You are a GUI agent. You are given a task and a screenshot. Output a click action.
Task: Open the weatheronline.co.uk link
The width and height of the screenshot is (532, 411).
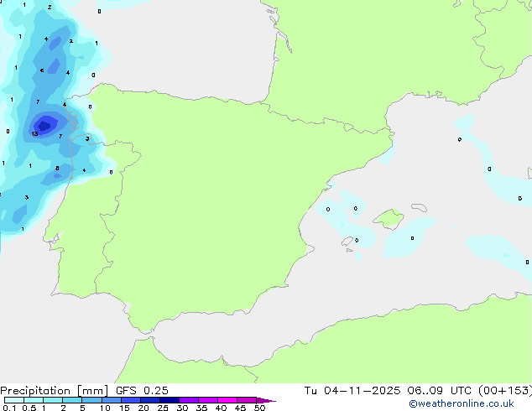[462, 403]
